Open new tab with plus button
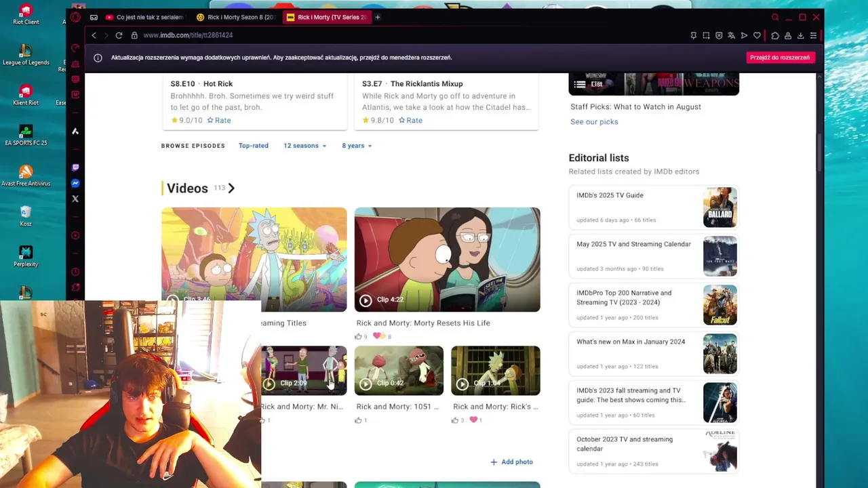 pyautogui.click(x=378, y=17)
